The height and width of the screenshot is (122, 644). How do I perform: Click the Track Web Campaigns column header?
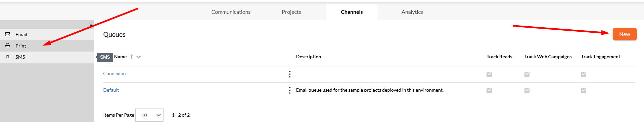click(x=548, y=57)
